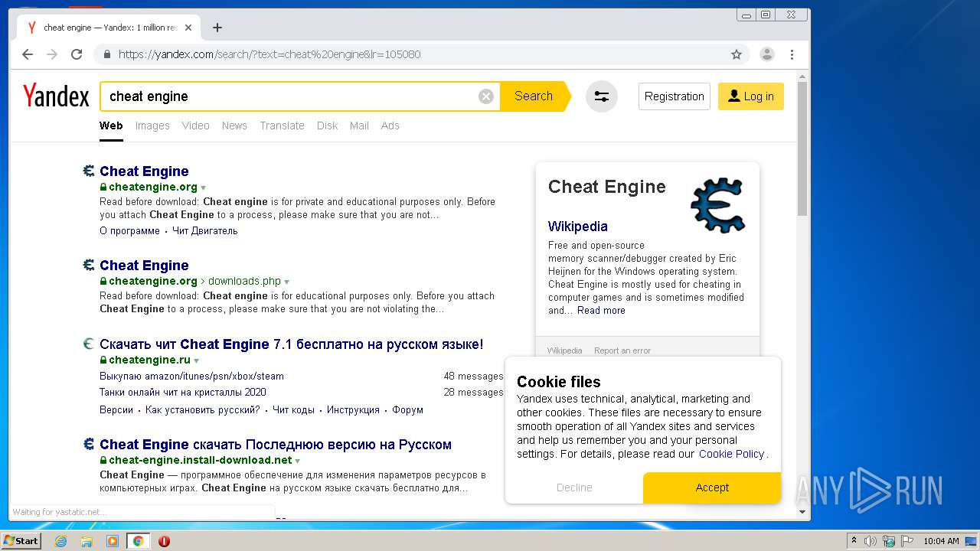
Task: Open the Cookie Policy link
Action: [732, 454]
